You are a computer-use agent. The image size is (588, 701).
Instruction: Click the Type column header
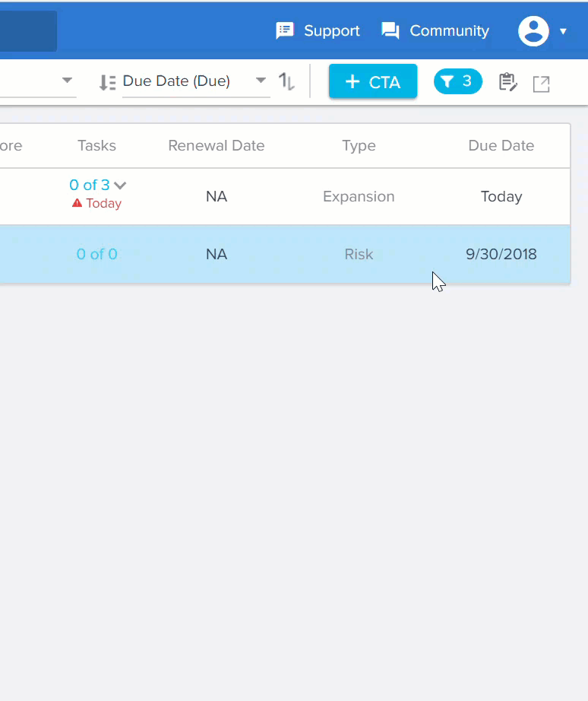click(x=359, y=146)
